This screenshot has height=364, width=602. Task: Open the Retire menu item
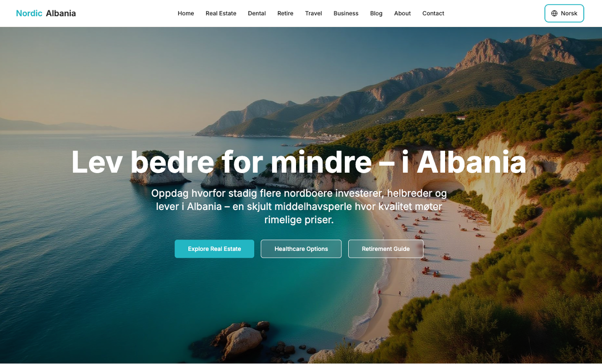pos(285,13)
